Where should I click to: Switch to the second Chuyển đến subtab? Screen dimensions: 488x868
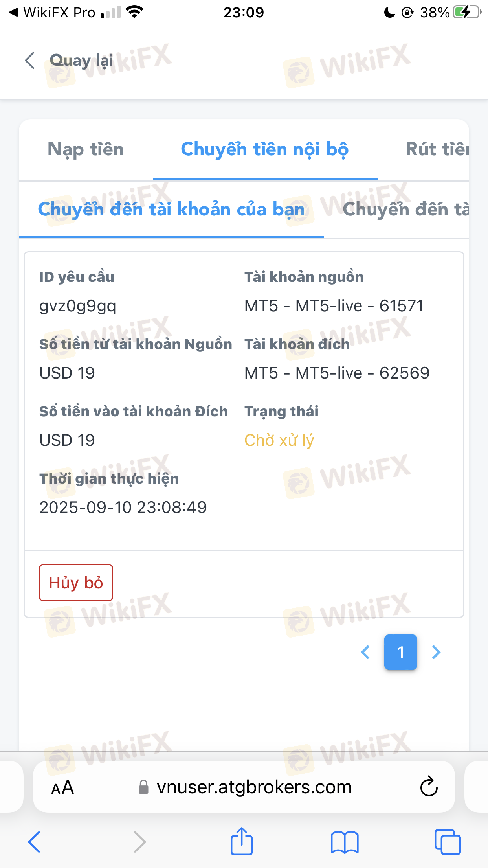[406, 209]
